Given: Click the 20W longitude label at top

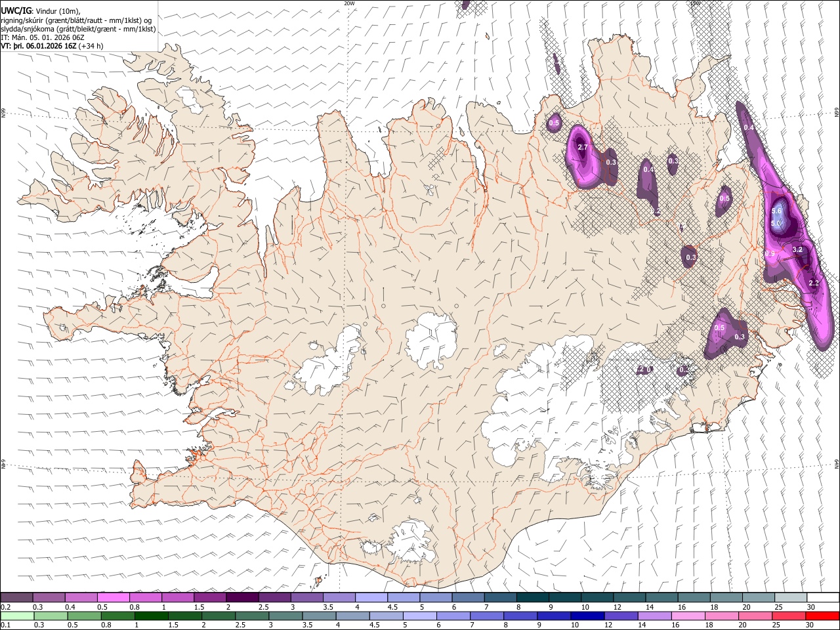Looking at the screenshot, I should [x=349, y=3].
